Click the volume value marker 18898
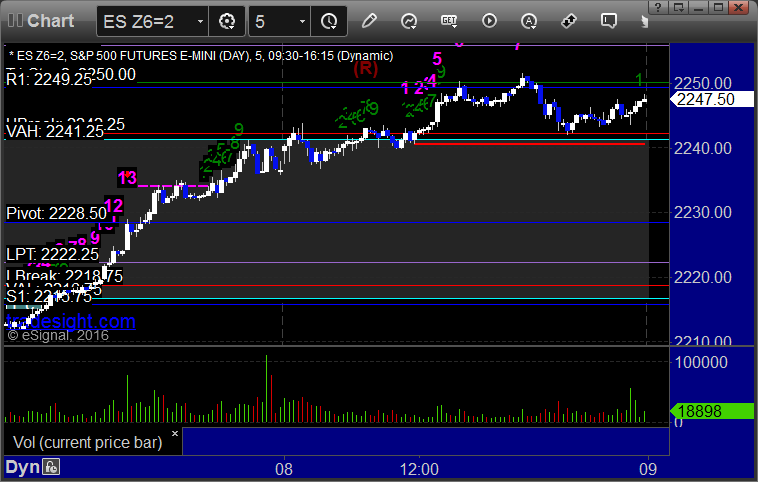This screenshot has width=758, height=482. tap(712, 411)
